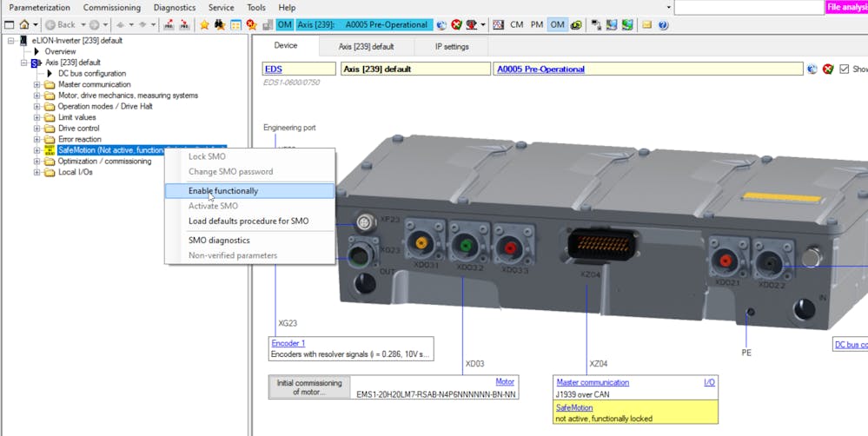Viewport: 868px width, 436px height.
Task: Toggle the Show checkbox at top right
Action: click(x=845, y=69)
